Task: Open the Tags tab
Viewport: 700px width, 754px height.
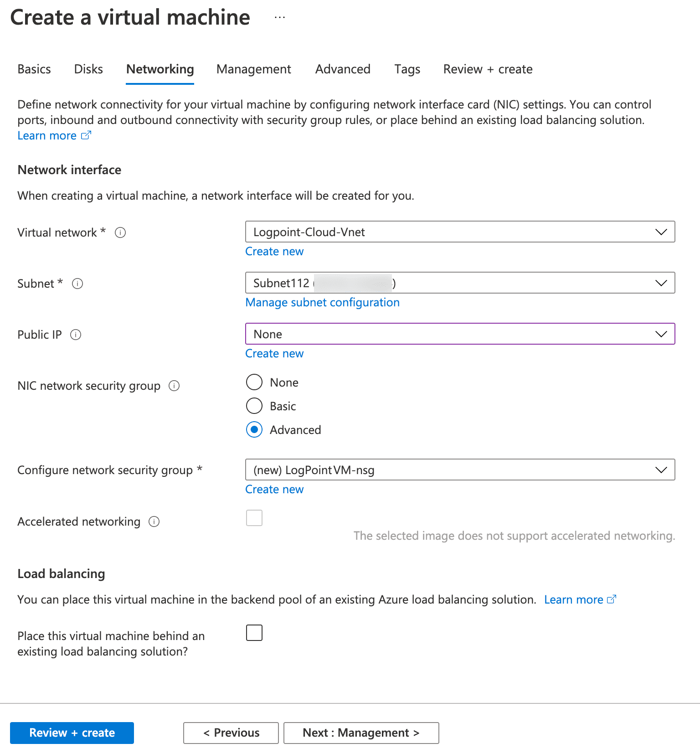Action: 407,69
